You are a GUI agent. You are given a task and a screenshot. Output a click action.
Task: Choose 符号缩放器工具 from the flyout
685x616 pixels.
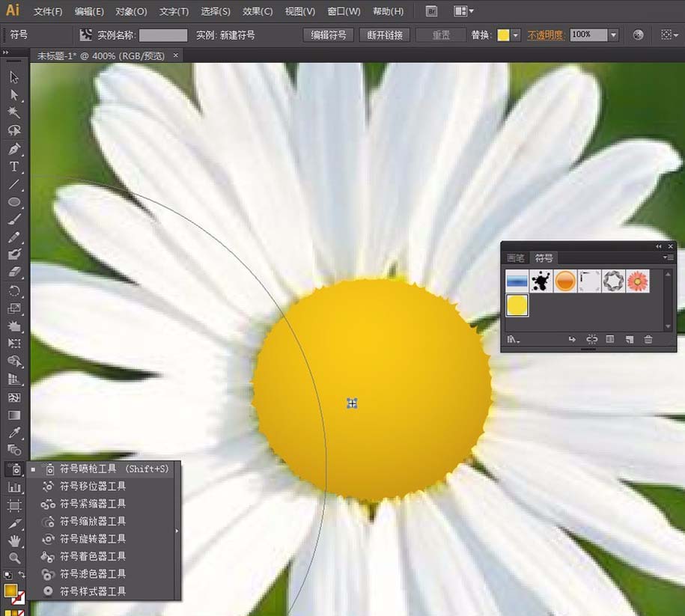tap(100, 521)
